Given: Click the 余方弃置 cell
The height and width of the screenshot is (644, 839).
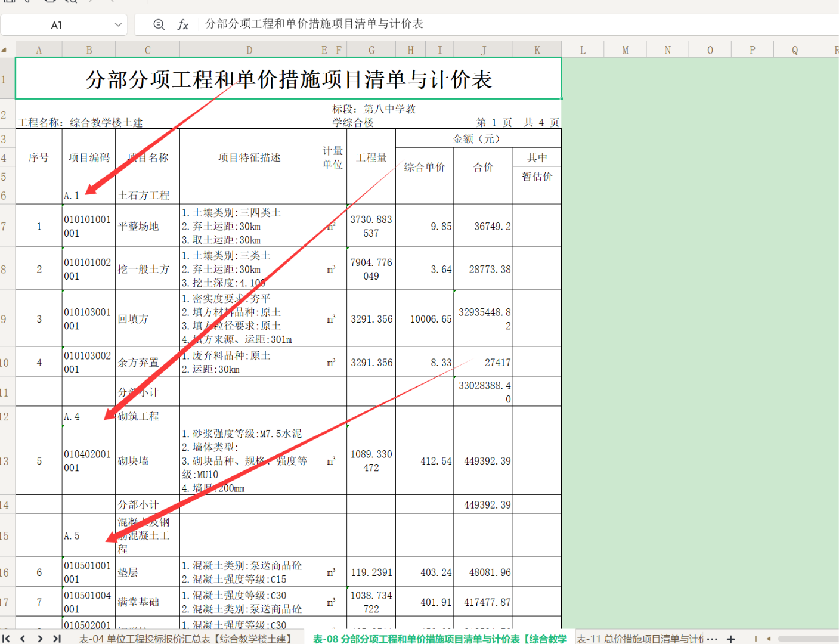Looking at the screenshot, I should [x=147, y=362].
